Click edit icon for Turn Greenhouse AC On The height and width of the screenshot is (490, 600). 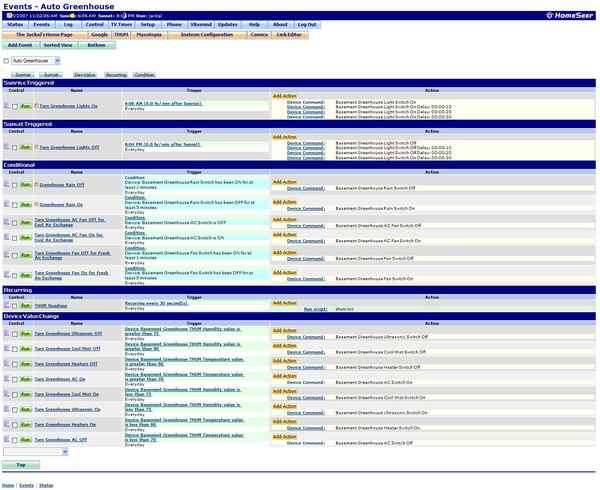coord(7,379)
